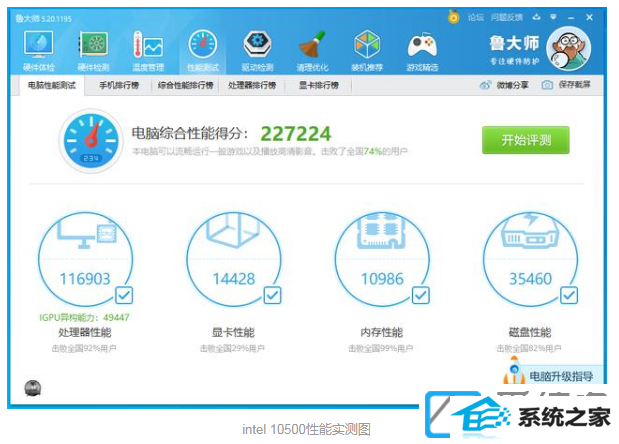Click the round gray badge icon bottom left
This screenshot has height=444, width=619.
(x=33, y=388)
